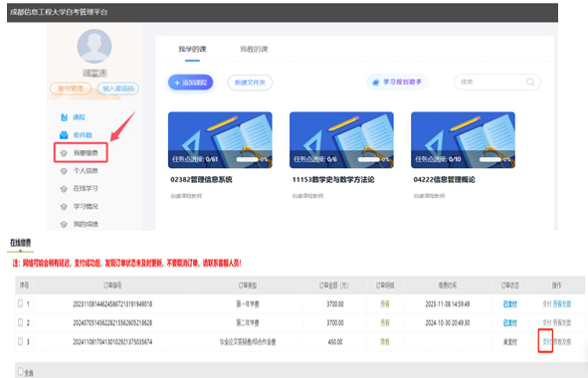Click the 11153数学史与数学方法论 course title
This screenshot has height=378, width=588.
(x=333, y=180)
